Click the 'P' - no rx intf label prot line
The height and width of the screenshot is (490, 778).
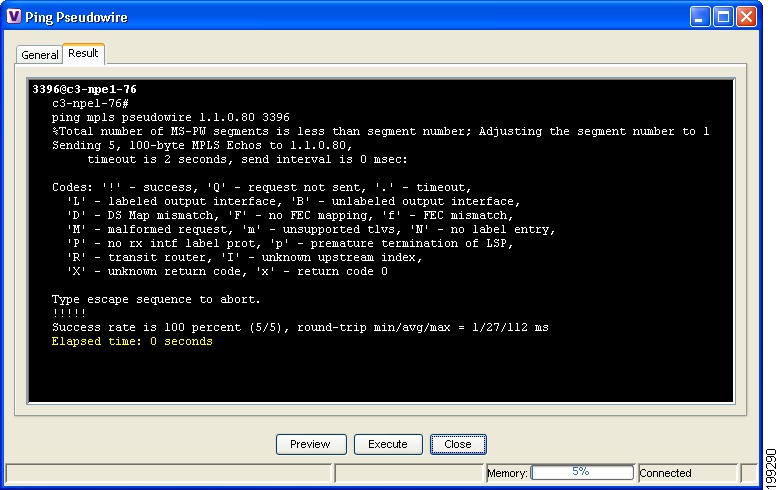pos(290,244)
